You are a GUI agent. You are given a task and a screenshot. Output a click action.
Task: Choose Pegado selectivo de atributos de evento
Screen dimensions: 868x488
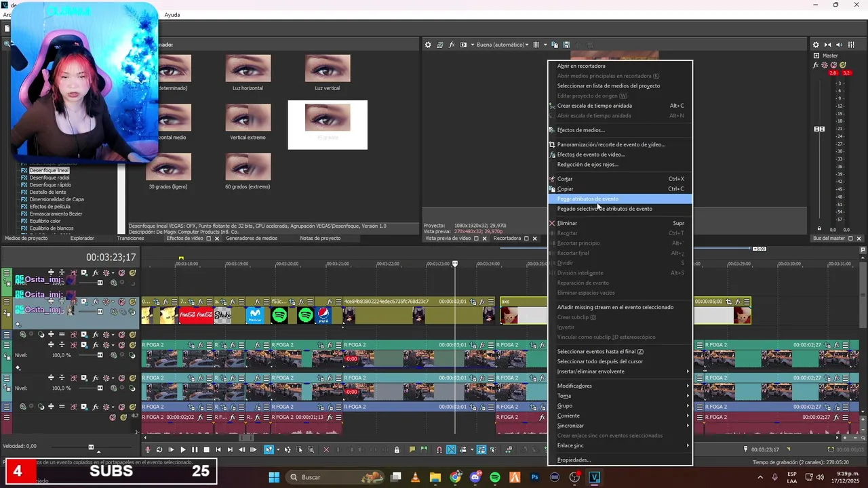coord(620,209)
